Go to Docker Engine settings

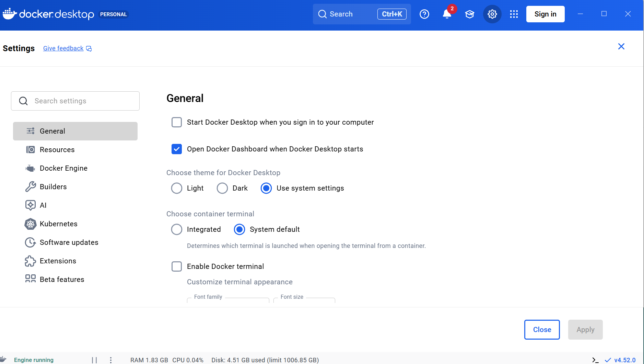pos(63,168)
